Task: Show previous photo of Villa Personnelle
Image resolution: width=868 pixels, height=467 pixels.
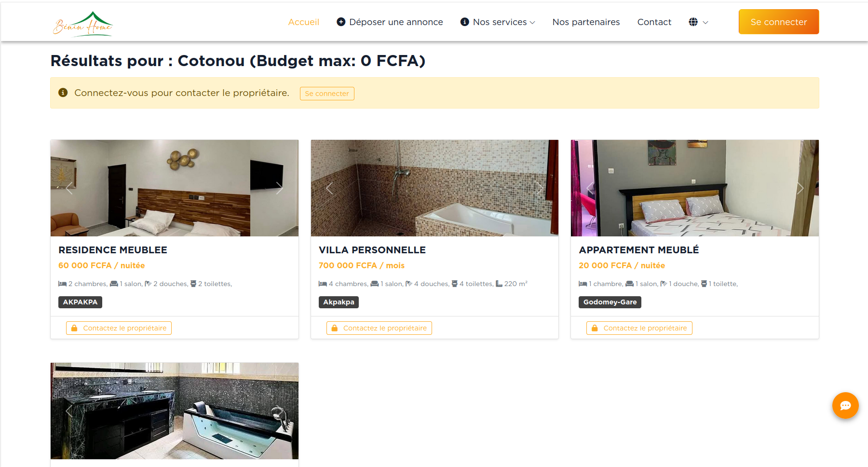Action: [x=330, y=188]
